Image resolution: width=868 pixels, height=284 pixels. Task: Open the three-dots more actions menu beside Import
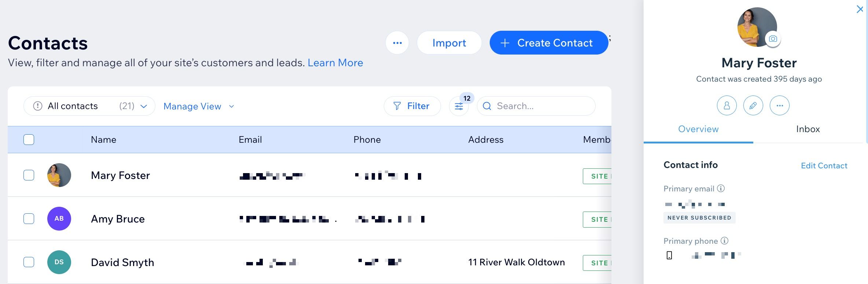click(397, 43)
